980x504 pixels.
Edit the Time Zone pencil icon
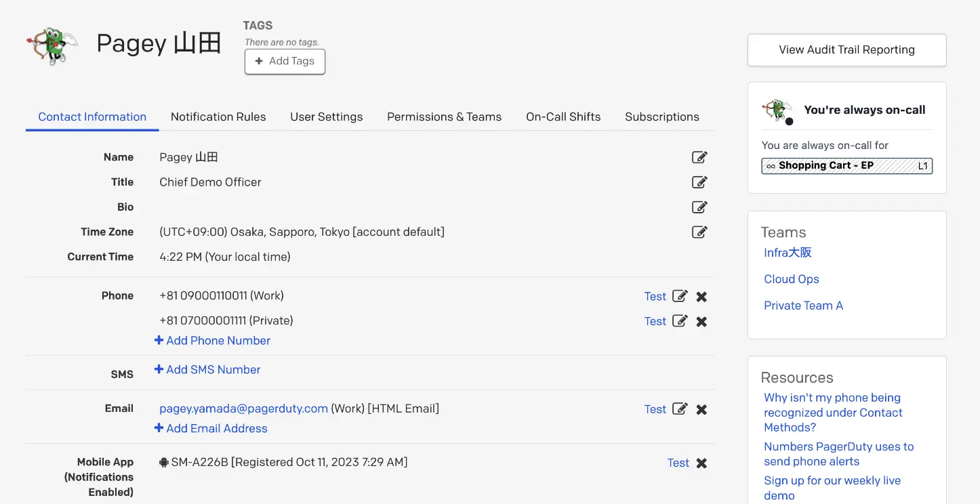699,232
